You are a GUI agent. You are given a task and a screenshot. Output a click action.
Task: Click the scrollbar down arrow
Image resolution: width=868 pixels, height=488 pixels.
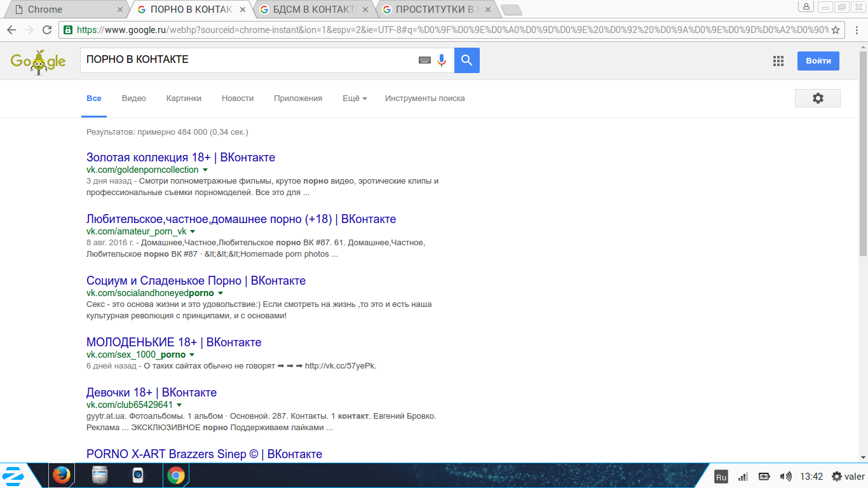pyautogui.click(x=863, y=457)
